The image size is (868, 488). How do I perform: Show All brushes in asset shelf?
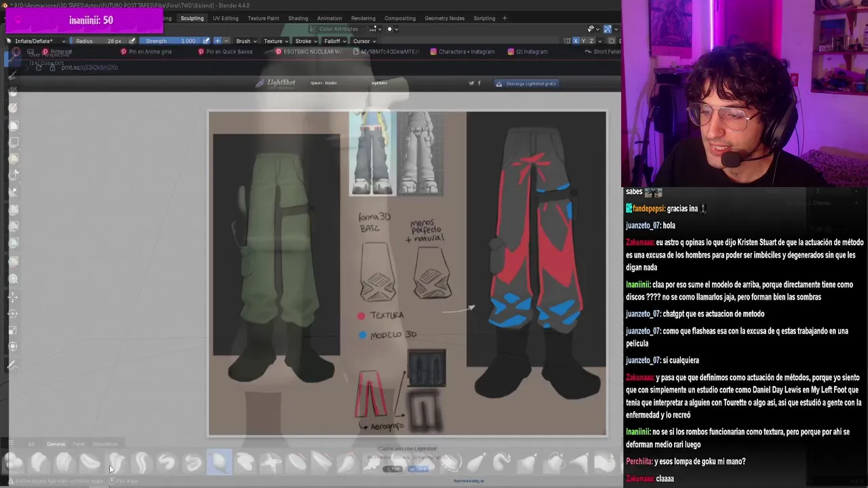pos(31,444)
